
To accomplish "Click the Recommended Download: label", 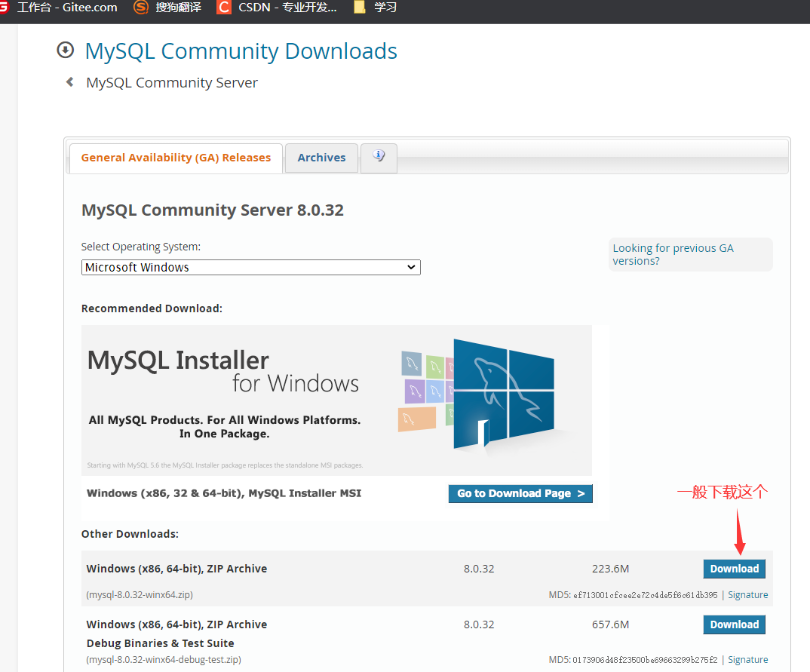I will click(152, 308).
